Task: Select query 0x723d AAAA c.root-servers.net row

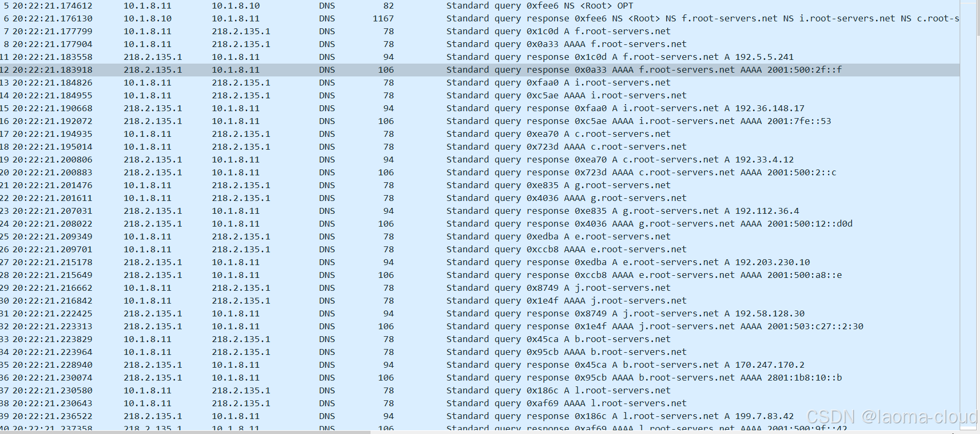Action: 480,146
